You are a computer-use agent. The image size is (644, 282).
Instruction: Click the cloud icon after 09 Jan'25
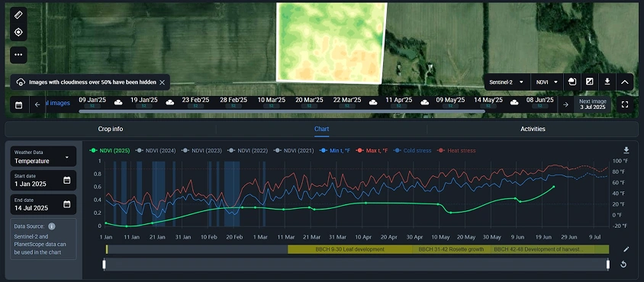pos(118,102)
